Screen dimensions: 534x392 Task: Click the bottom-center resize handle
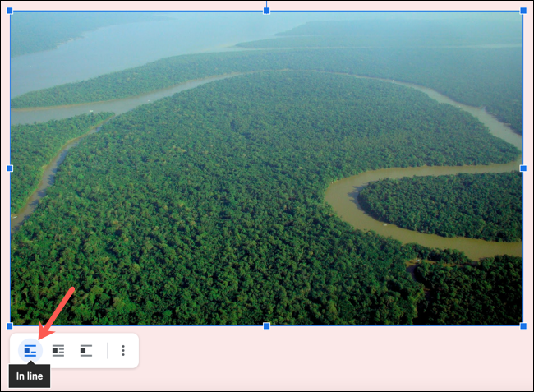point(266,325)
